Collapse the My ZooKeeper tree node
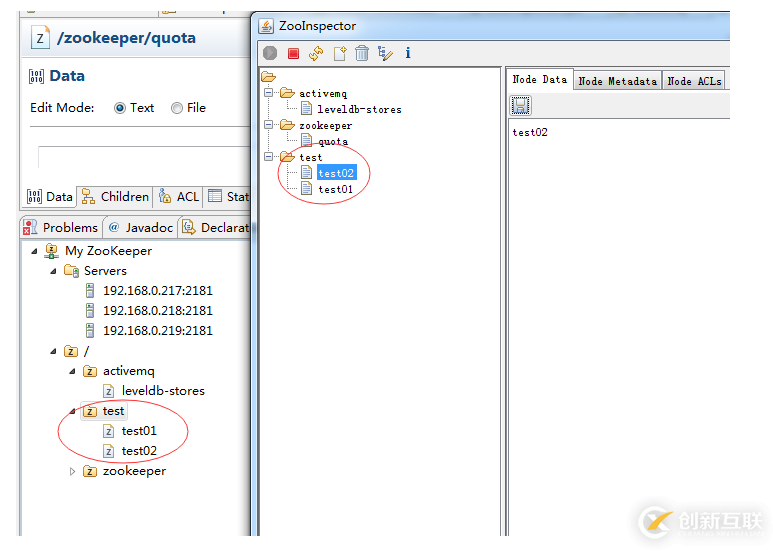 34,251
